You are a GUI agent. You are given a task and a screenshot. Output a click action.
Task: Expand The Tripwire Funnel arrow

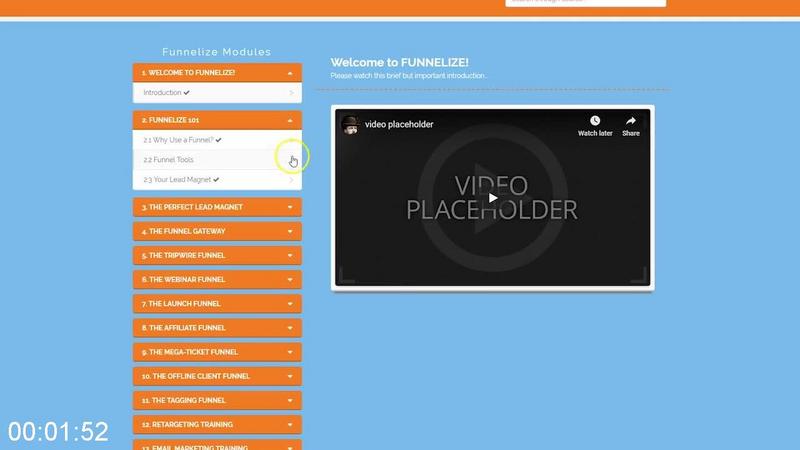(x=290, y=256)
